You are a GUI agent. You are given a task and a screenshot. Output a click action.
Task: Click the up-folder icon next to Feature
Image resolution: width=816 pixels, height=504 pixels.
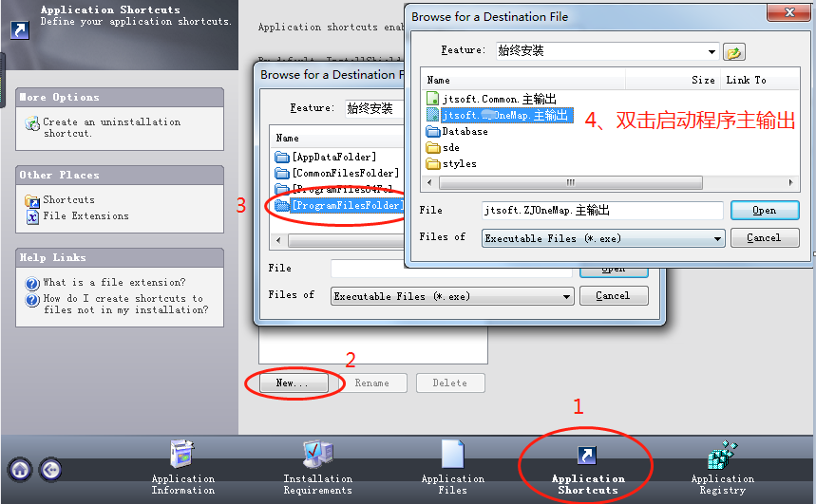pyautogui.click(x=733, y=51)
